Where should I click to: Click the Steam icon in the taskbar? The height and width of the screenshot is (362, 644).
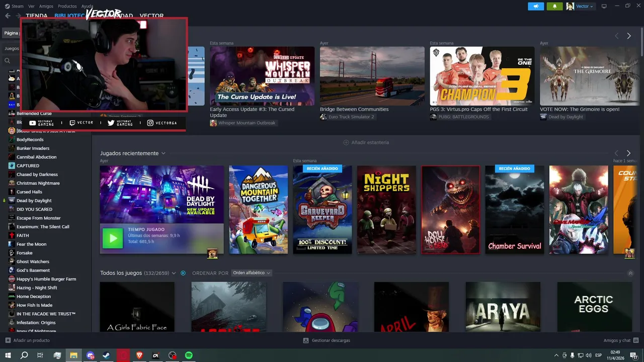click(106, 355)
